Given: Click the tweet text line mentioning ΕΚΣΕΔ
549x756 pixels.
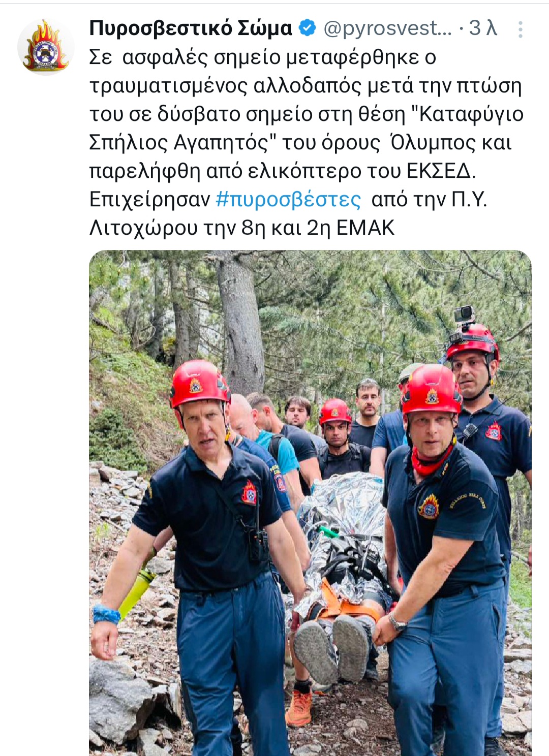Looking at the screenshot, I should pos(283,171).
